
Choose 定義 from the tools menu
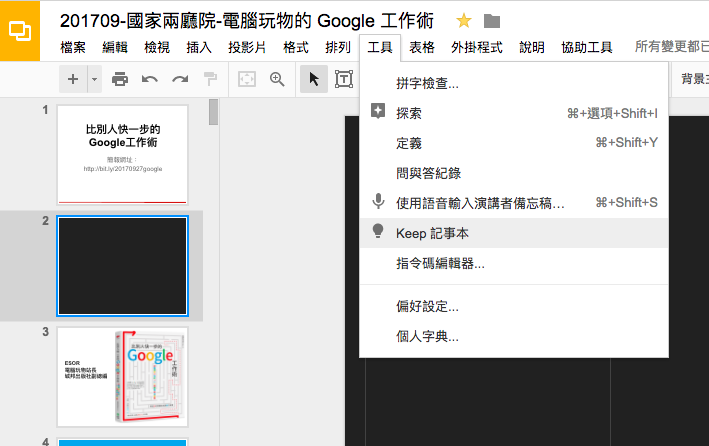coord(514,143)
